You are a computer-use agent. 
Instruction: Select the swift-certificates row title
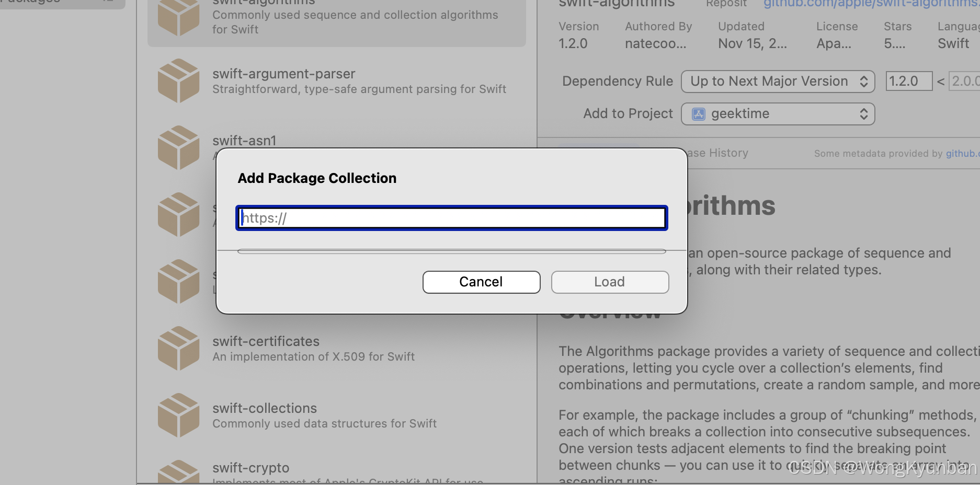[x=266, y=341]
